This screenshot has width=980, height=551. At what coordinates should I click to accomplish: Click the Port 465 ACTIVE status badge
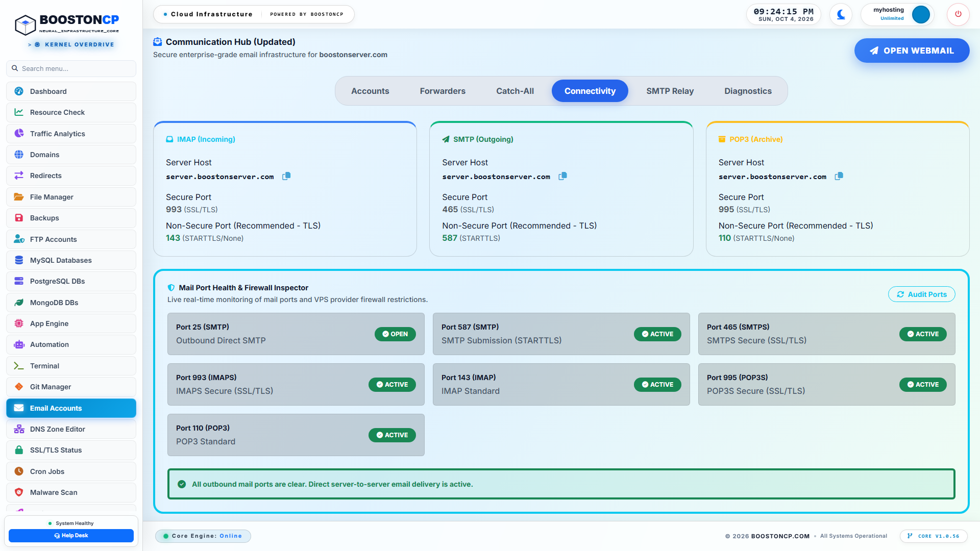tap(923, 334)
